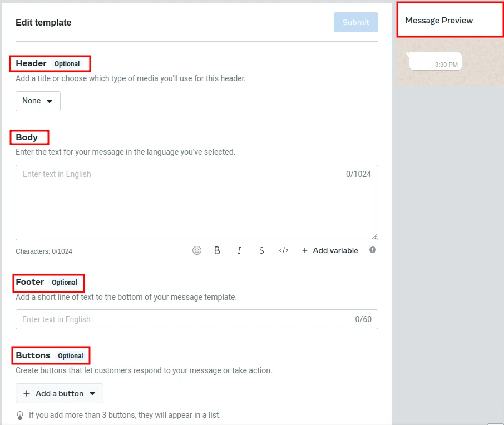The height and width of the screenshot is (425, 504).
Task: Click the 'more than 3 buttons' tip text
Action: pos(125,415)
